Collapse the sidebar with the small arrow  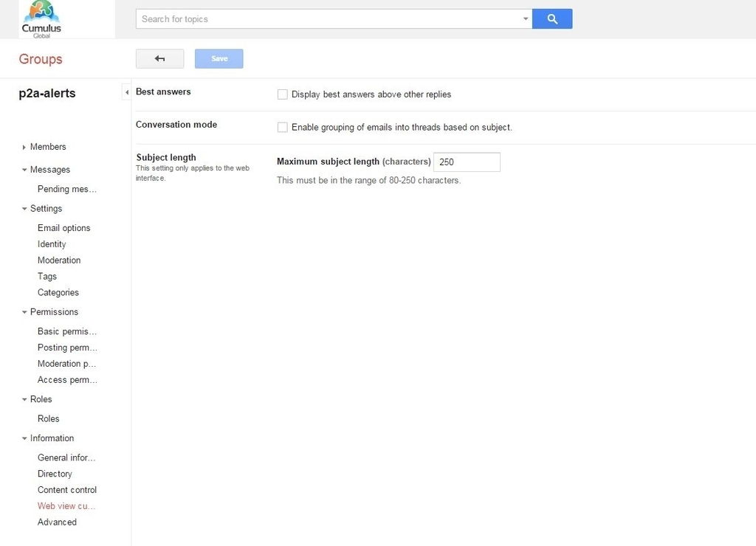(127, 92)
